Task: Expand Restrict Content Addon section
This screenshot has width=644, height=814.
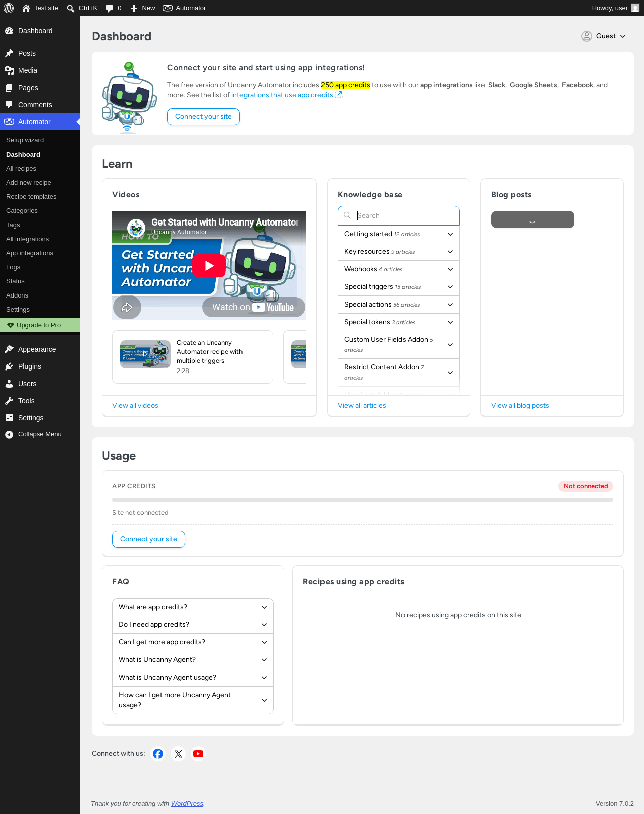Action: [x=398, y=373]
